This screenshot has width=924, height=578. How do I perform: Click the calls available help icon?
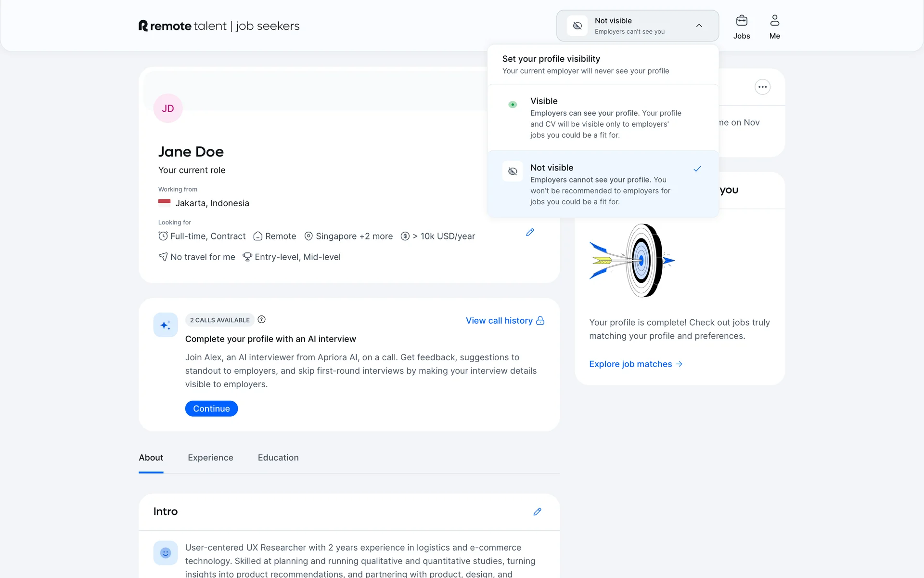tap(261, 320)
